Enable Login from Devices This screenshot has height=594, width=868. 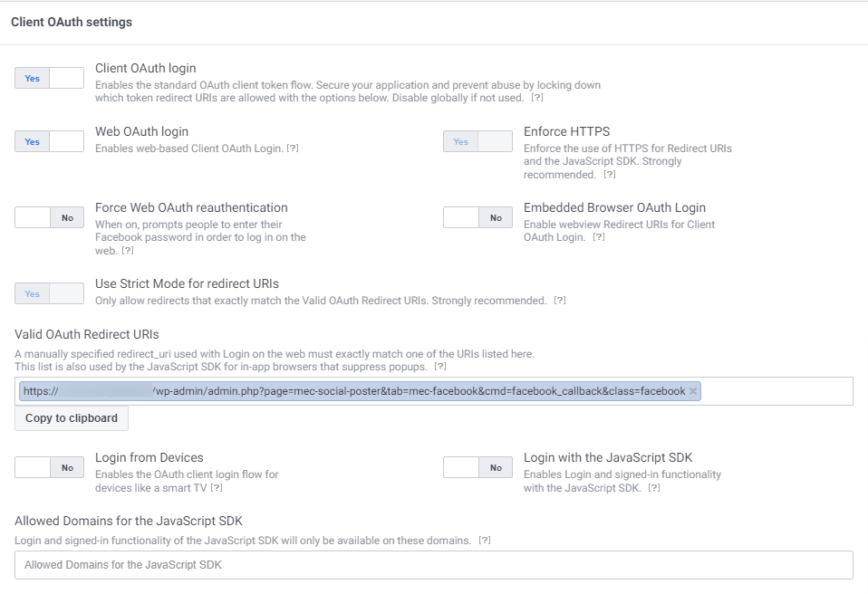point(49,467)
